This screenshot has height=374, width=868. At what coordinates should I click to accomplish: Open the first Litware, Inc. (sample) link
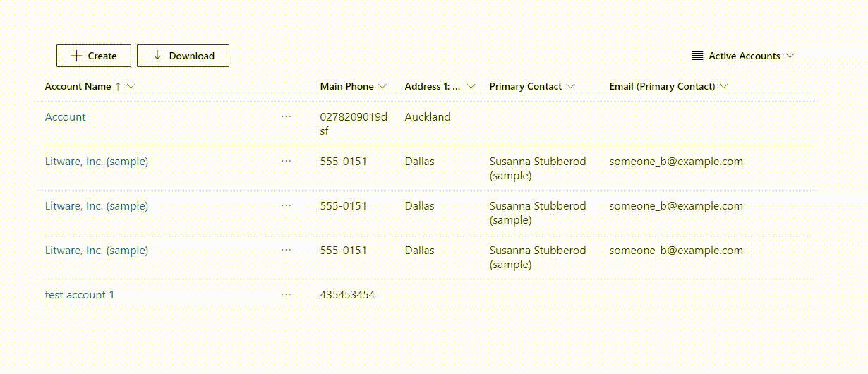pos(97,162)
